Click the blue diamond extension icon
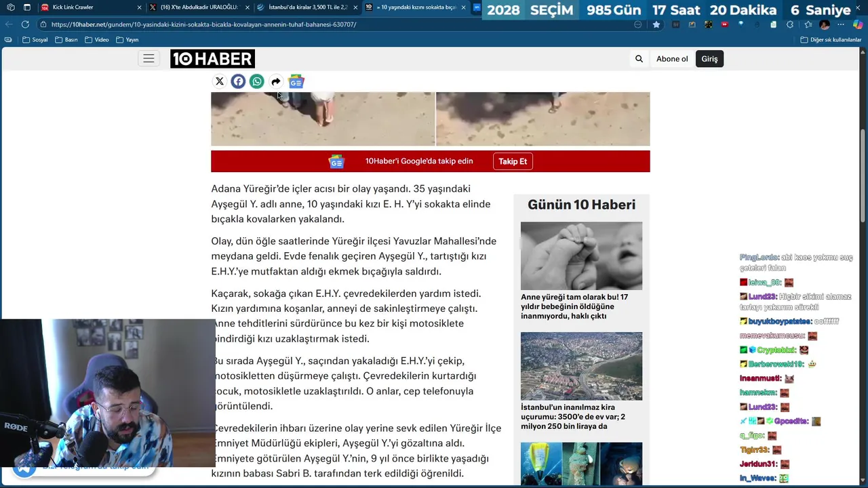 click(741, 24)
